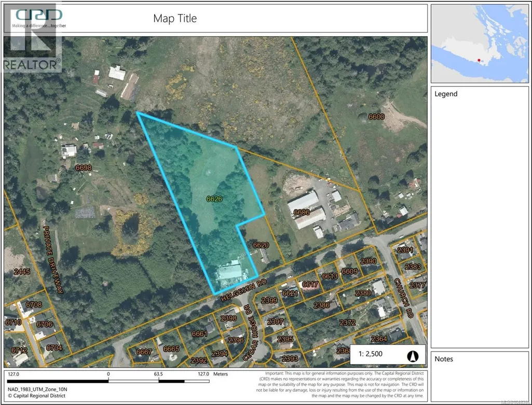532x405 pixels.
Task: Click parcel label 6600
Action: [376, 117]
